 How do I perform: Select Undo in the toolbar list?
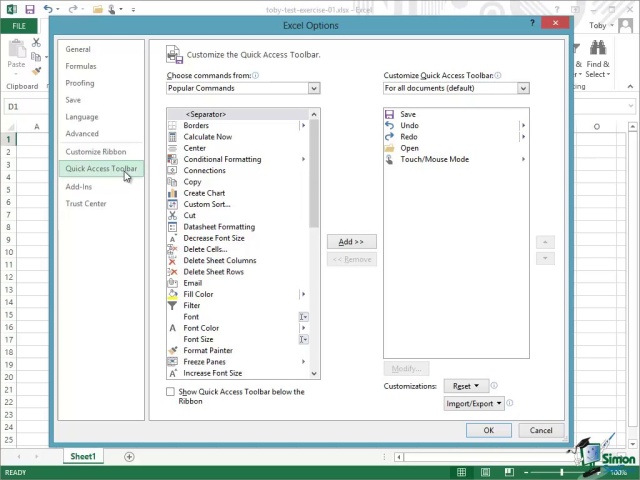pos(456,125)
